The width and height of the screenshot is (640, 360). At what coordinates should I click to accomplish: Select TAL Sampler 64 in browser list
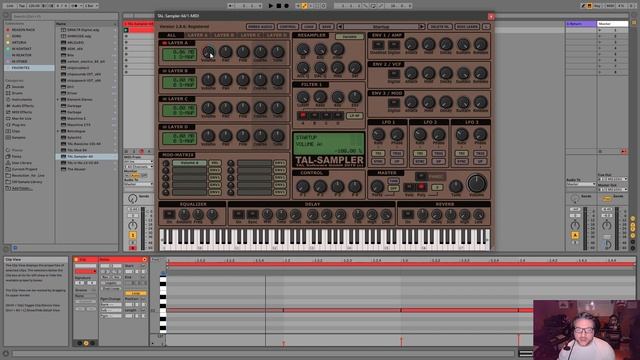[x=86, y=156]
